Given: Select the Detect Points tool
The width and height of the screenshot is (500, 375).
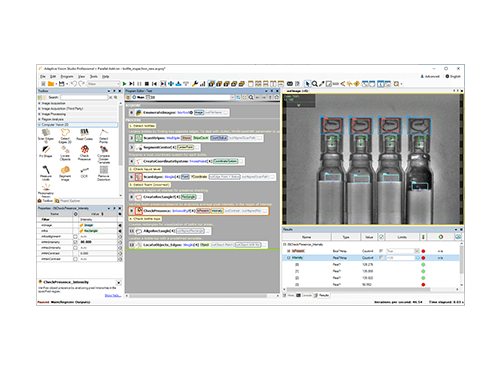Looking at the screenshot, I should tap(104, 136).
